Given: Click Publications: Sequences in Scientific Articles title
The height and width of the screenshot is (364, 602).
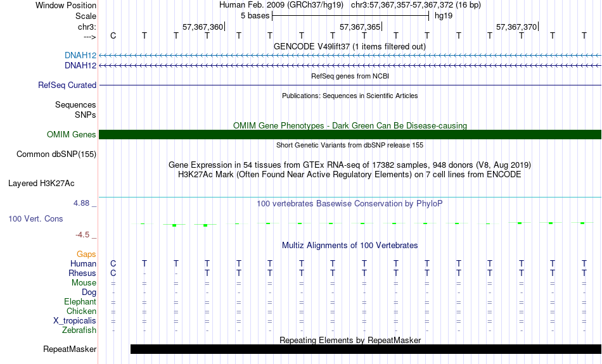Looking at the screenshot, I should (x=350, y=96).
